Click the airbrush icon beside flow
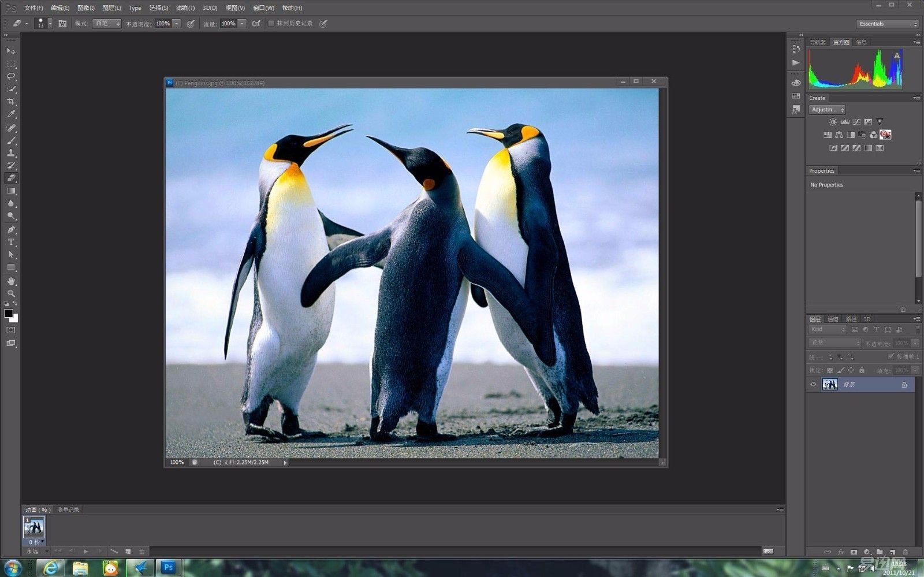 pyautogui.click(x=256, y=24)
